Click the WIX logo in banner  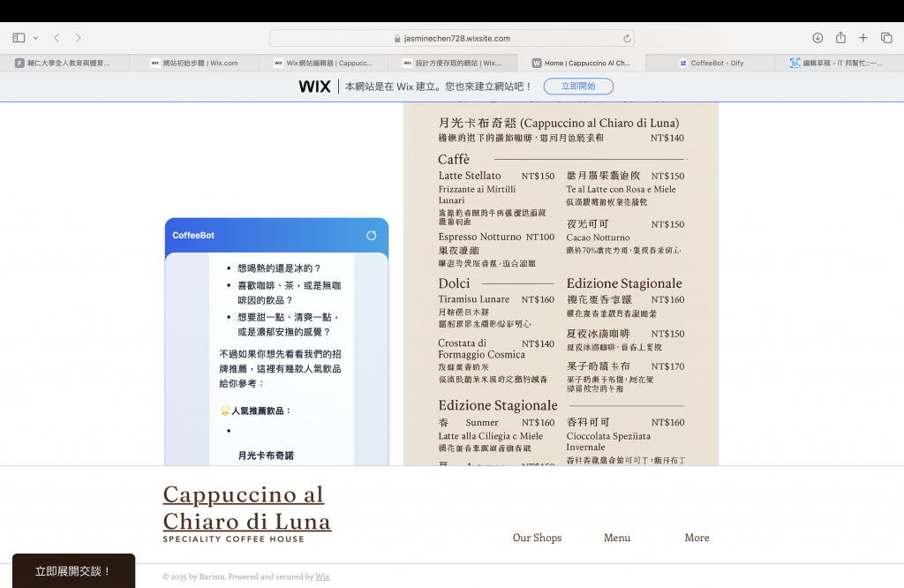[x=315, y=87]
